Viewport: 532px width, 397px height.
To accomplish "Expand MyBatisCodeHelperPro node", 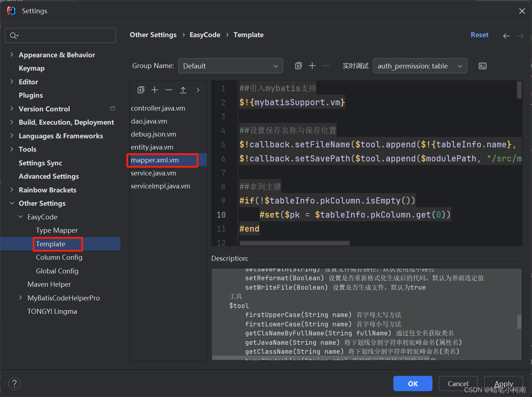I will [21, 298].
